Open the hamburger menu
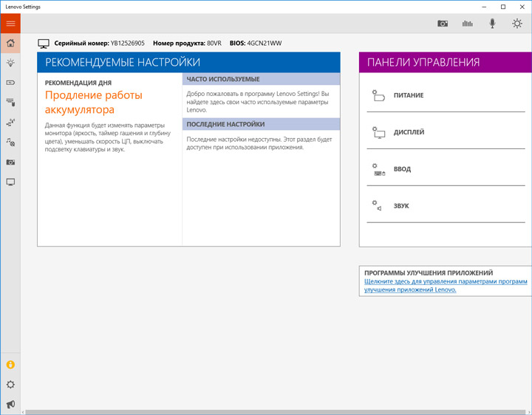This screenshot has width=532, height=415. [x=10, y=24]
